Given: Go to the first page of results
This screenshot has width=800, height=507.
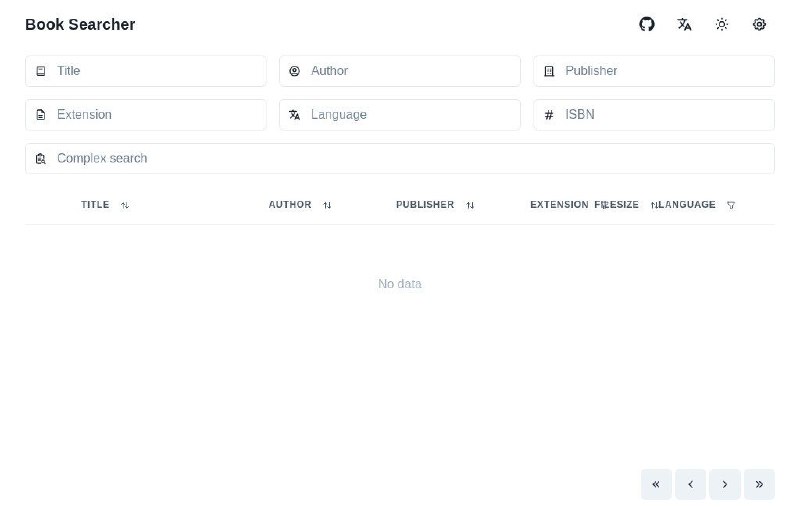Looking at the screenshot, I should 656,484.
